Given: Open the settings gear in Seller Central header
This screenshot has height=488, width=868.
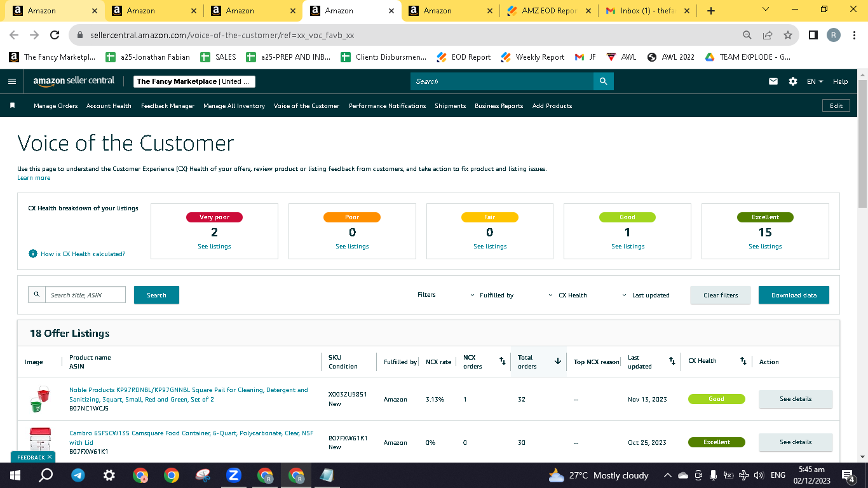Looking at the screenshot, I should (793, 81).
